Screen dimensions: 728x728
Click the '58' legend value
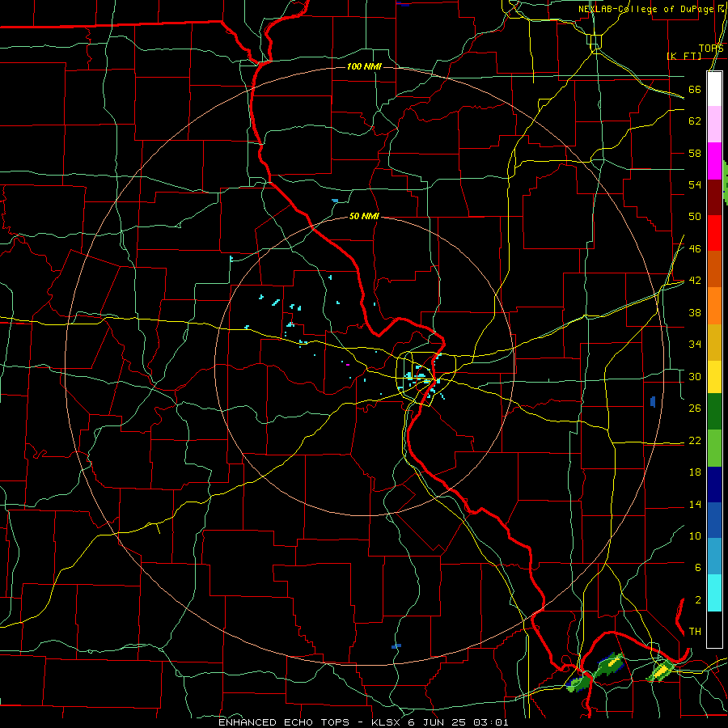(695, 153)
